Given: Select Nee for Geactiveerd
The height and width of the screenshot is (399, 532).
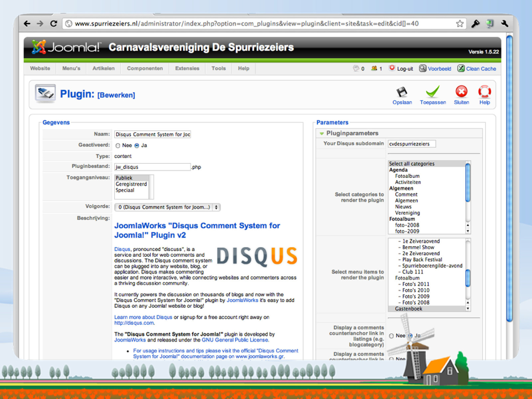Looking at the screenshot, I should click(118, 146).
